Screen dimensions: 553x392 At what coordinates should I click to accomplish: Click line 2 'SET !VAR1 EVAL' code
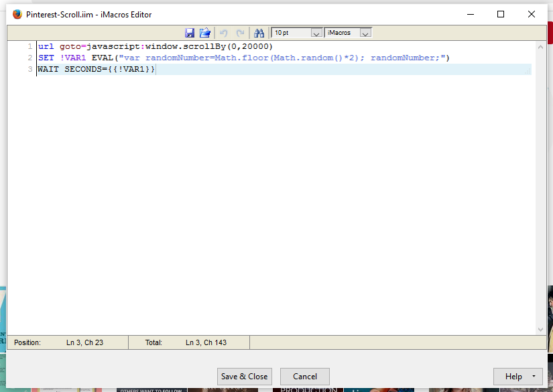click(x=244, y=58)
